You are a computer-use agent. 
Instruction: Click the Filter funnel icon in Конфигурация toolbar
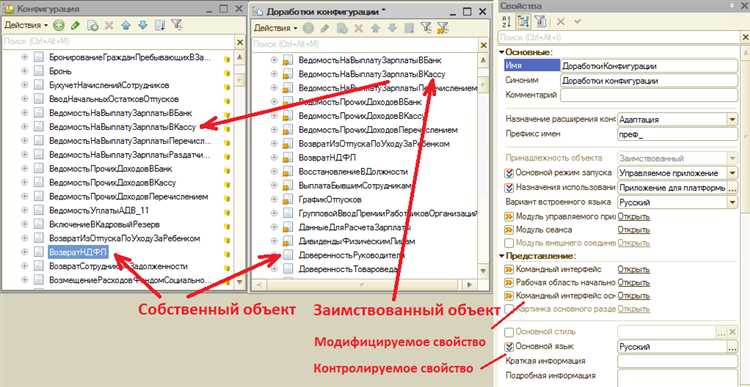click(x=176, y=24)
